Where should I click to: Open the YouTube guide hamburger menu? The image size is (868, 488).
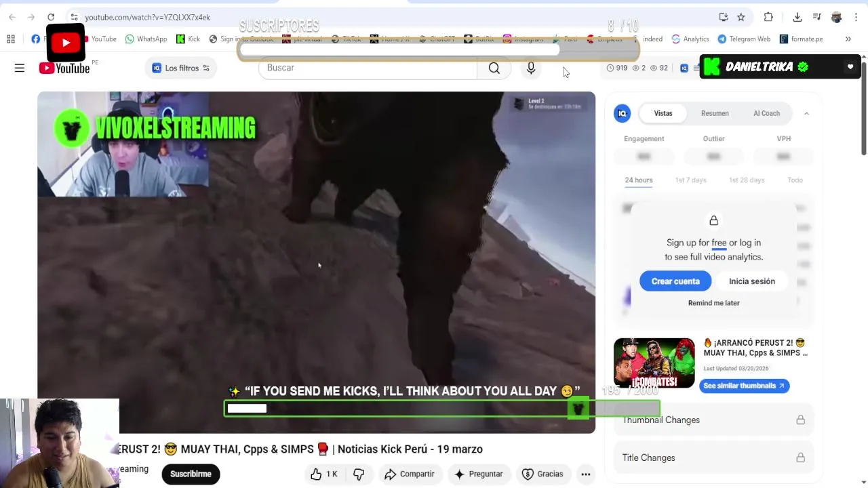click(20, 68)
